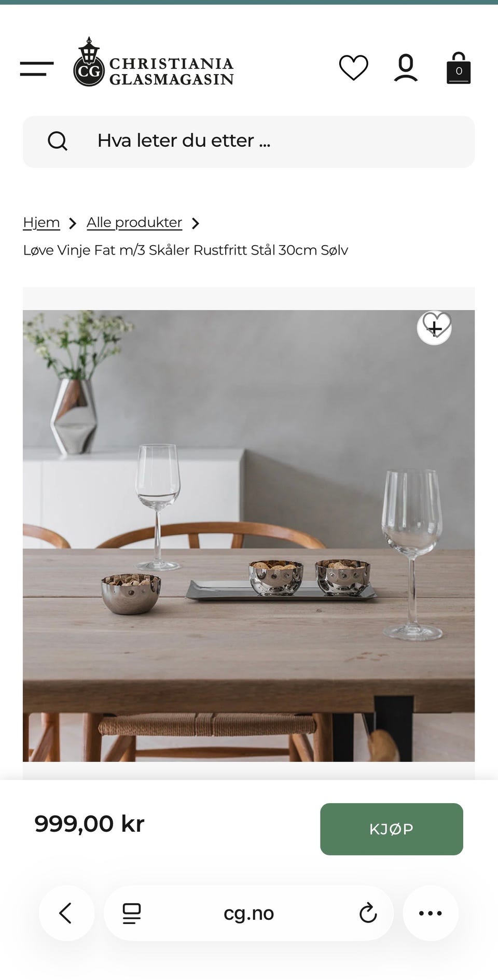The height and width of the screenshot is (980, 498).
Task: Click the KJØP buy button
Action: [392, 829]
